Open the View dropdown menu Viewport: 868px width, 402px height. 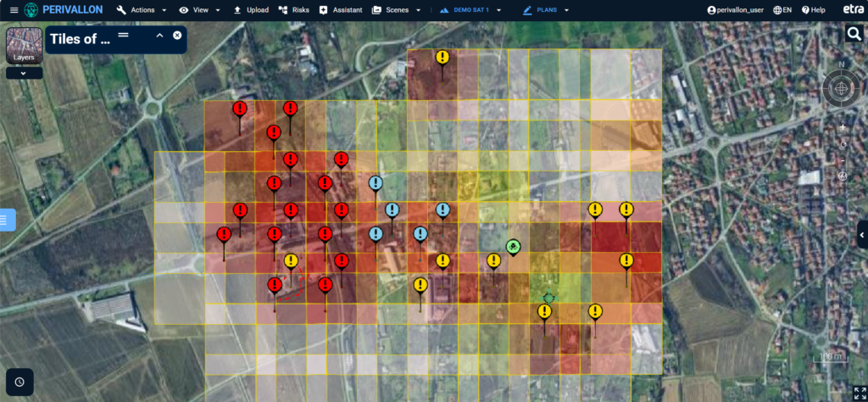coord(200,10)
